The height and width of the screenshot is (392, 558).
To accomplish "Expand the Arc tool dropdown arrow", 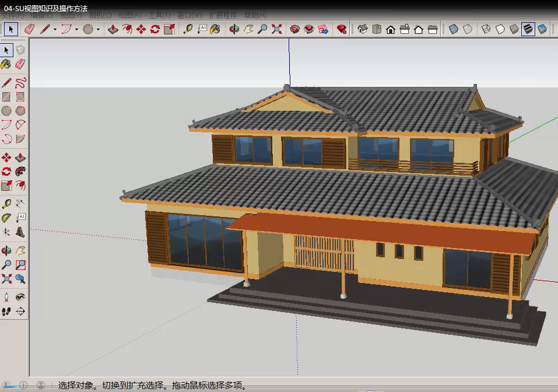I will [x=76, y=29].
